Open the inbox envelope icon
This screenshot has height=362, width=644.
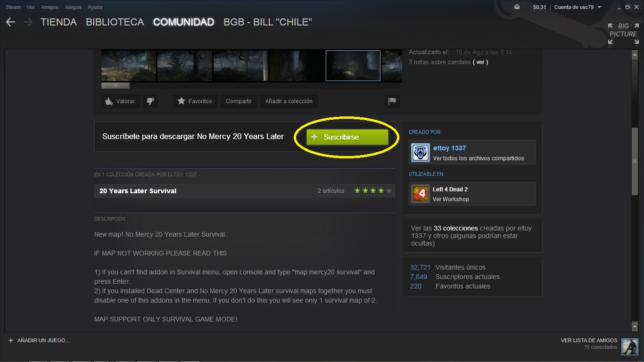[517, 7]
